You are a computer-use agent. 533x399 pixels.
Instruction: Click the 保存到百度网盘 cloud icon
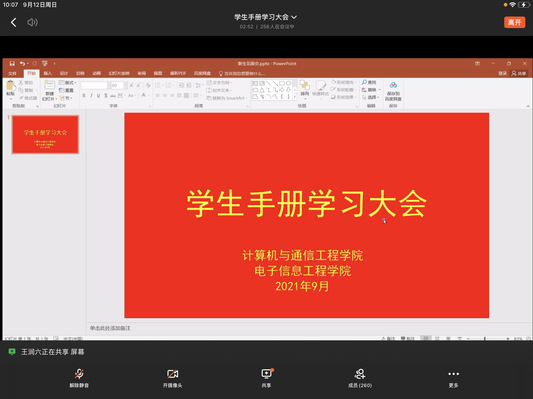click(393, 91)
